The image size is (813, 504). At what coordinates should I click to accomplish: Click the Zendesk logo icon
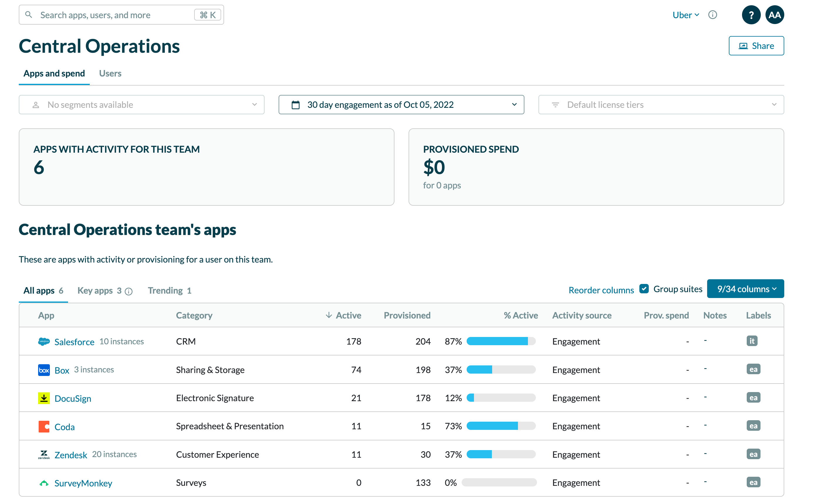click(x=44, y=454)
